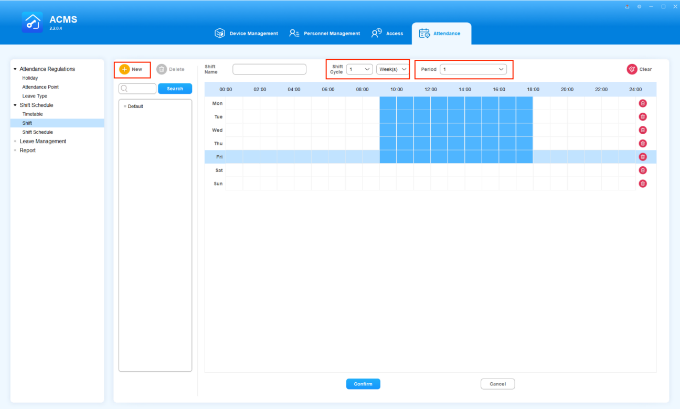680x409 pixels.
Task: Delete Sunday's row with red trash icon
Action: pos(642,184)
